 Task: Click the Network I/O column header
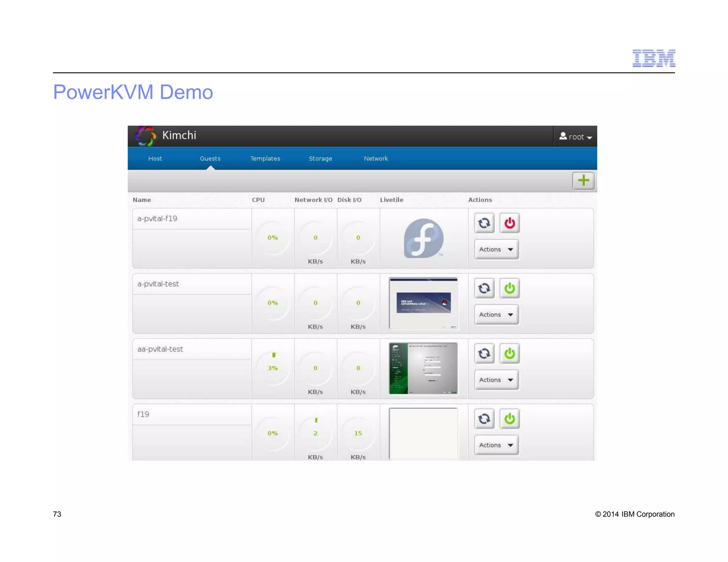314,200
